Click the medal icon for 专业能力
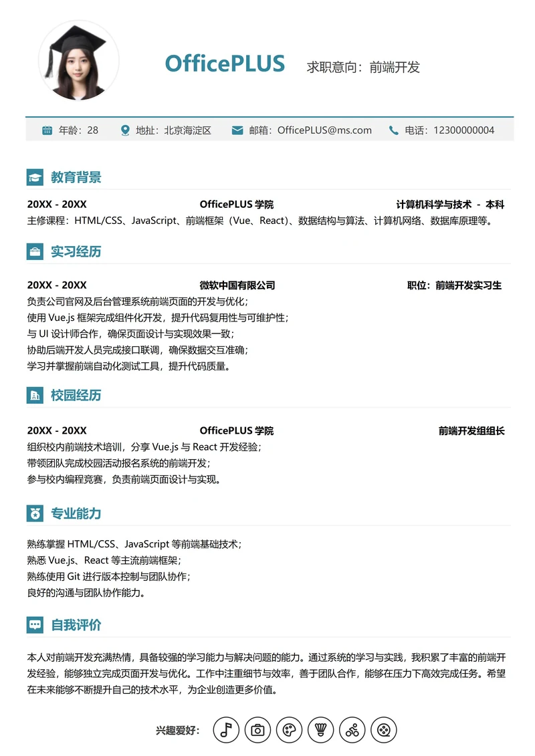This screenshot has width=535, height=756. coord(34,513)
